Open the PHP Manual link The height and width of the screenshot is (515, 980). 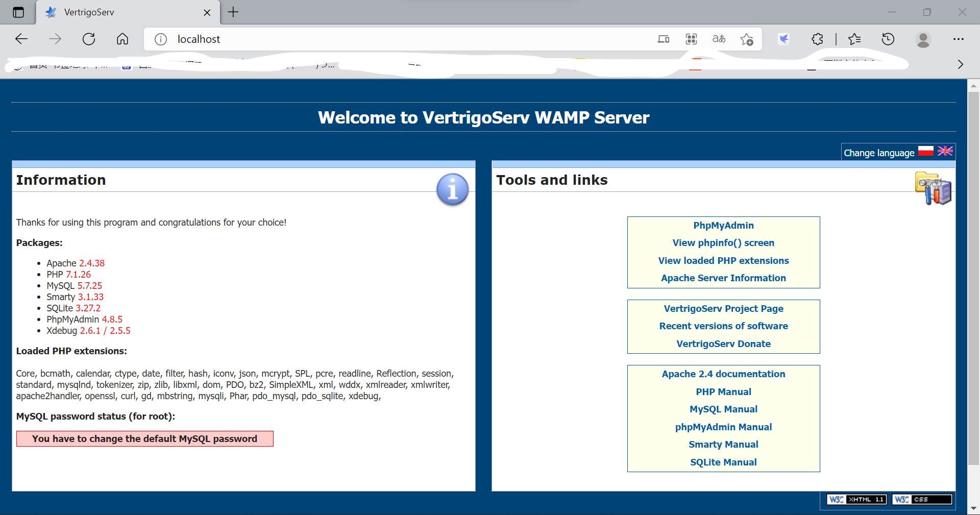point(723,392)
